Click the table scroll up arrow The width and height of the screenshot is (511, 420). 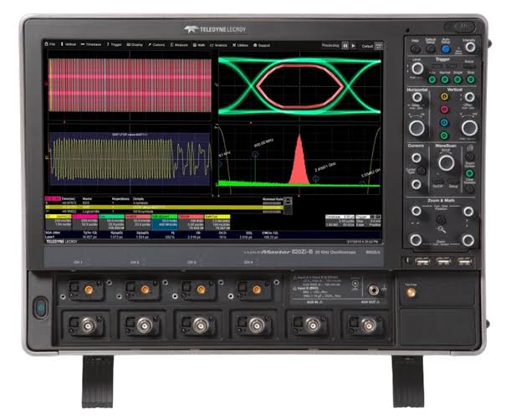(288, 200)
